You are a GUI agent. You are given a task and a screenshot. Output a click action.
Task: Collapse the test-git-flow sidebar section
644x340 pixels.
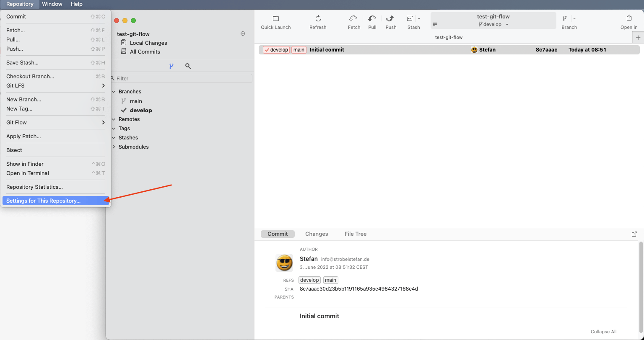[x=243, y=33]
